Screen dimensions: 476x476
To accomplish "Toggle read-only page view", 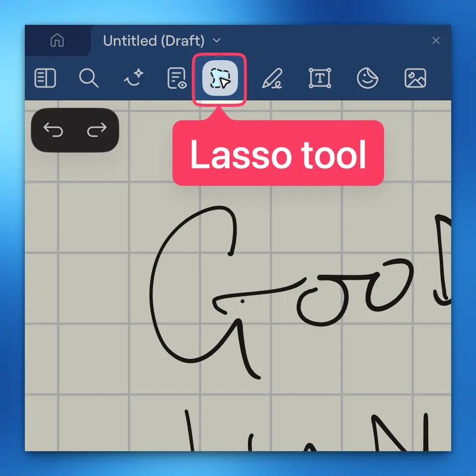I will pos(177,79).
